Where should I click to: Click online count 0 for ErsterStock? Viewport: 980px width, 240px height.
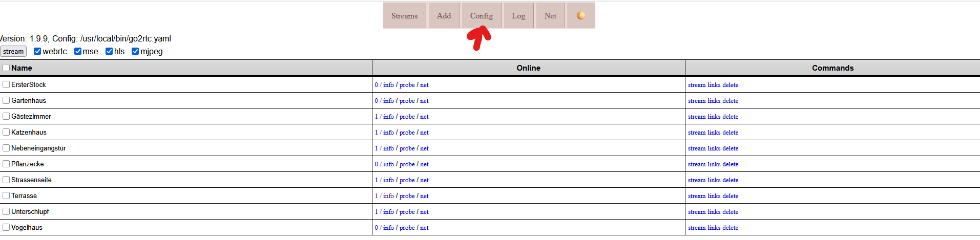coord(377,85)
